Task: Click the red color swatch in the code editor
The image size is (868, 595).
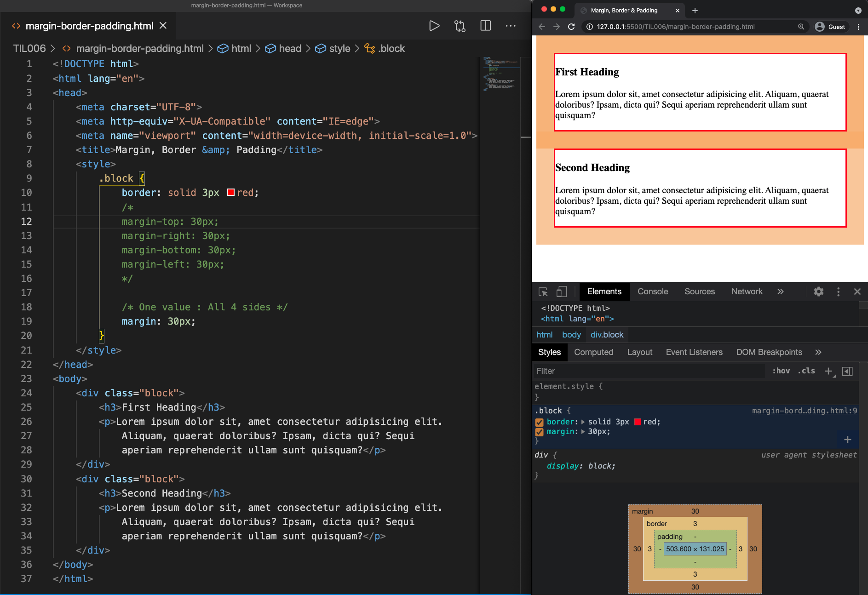Action: tap(231, 193)
